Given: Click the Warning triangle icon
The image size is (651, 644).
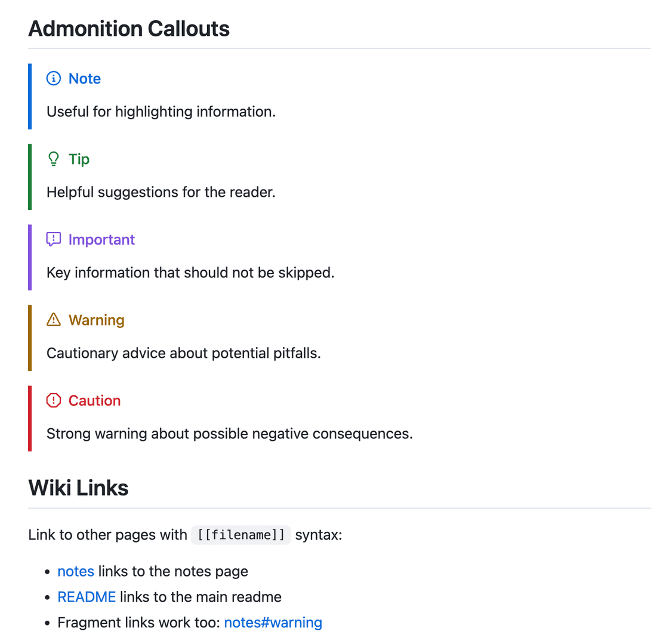Looking at the screenshot, I should (54, 320).
